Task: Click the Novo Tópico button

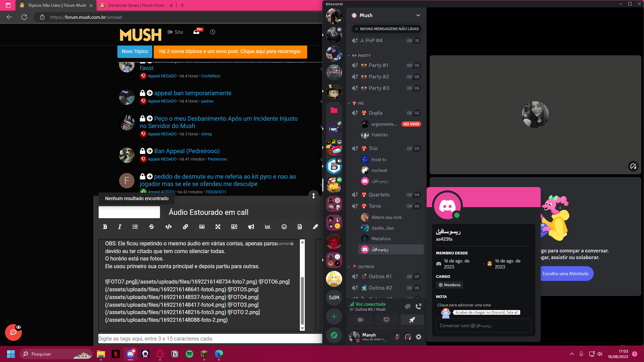Action: [135, 52]
